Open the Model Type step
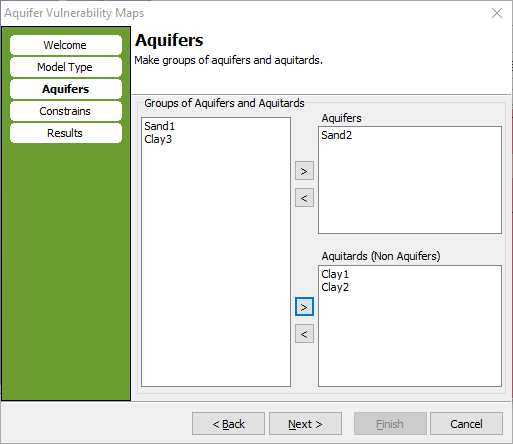Viewport: 513px width, 444px height. (x=66, y=67)
